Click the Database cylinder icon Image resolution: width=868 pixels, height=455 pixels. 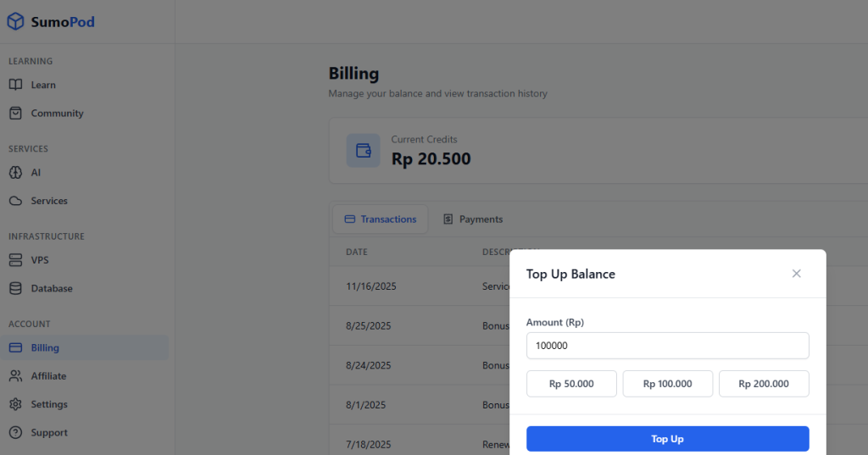15,289
